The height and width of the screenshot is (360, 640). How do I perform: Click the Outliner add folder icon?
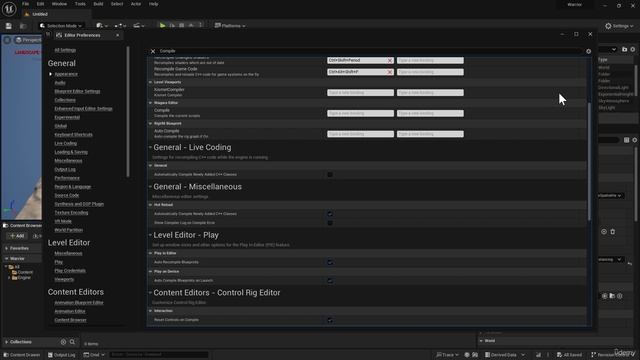pyautogui.click(x=624, y=49)
